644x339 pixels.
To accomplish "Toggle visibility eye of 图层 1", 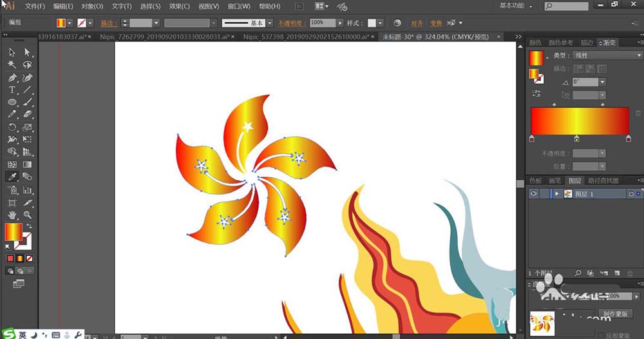I will (533, 193).
